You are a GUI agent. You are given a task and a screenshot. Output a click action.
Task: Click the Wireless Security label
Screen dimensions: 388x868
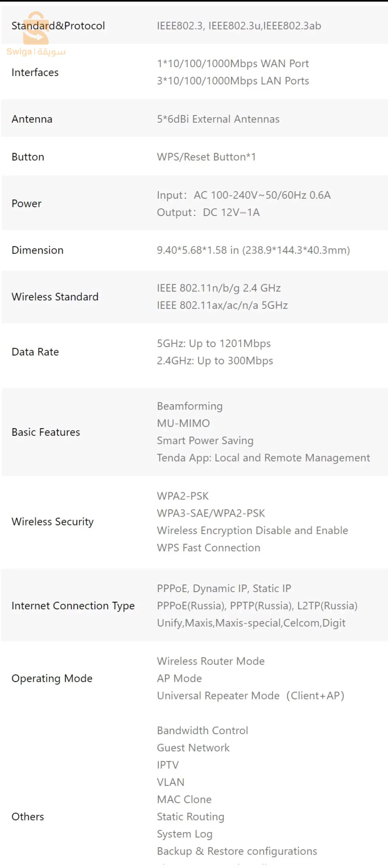(53, 522)
